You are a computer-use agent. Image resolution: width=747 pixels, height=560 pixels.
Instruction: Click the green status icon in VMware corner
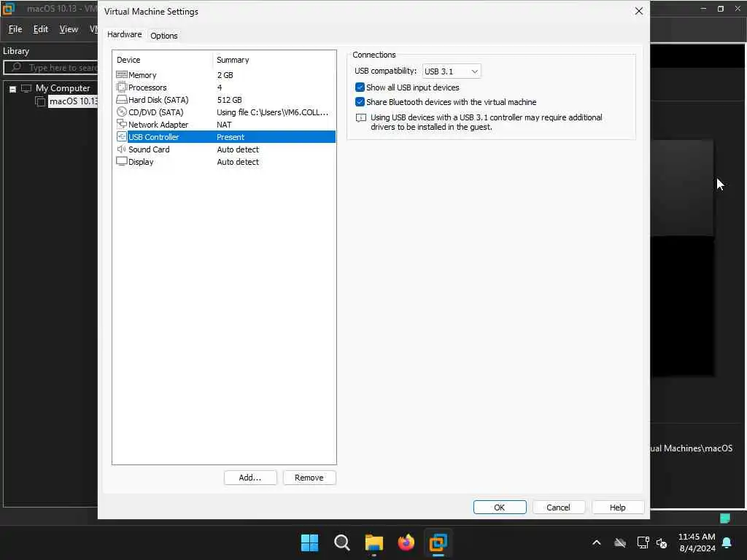(x=724, y=518)
